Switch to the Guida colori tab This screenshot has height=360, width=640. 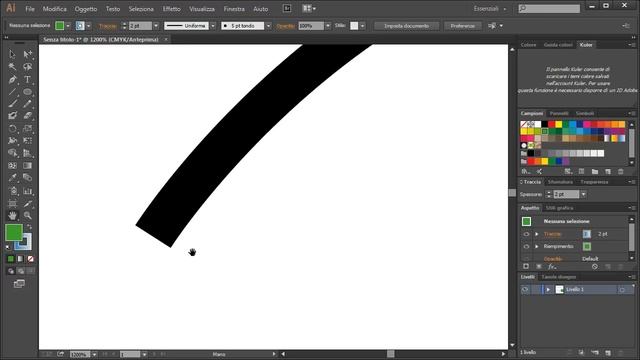click(x=558, y=45)
